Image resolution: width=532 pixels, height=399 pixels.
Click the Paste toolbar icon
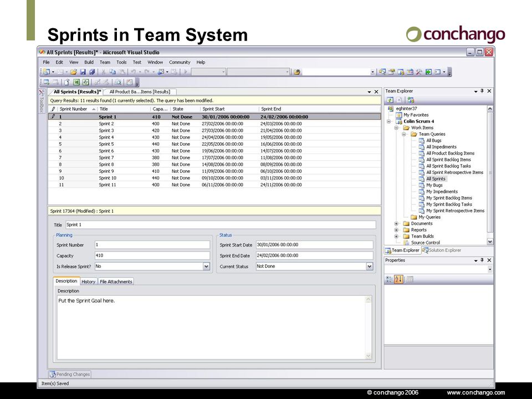tap(122, 72)
